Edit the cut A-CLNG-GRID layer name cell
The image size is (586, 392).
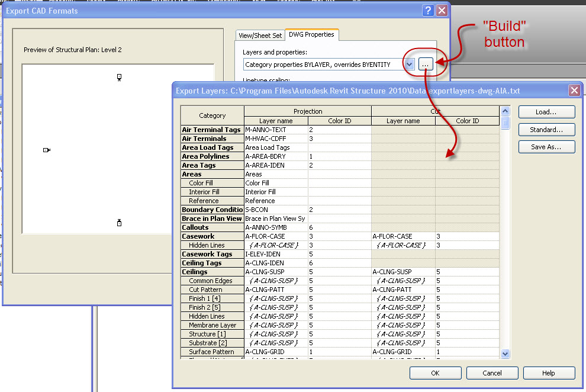403,352
